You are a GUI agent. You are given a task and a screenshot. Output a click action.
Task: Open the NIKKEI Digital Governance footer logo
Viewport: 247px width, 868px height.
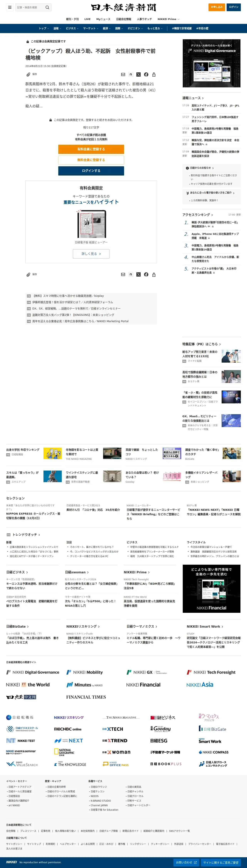(x=33, y=672)
